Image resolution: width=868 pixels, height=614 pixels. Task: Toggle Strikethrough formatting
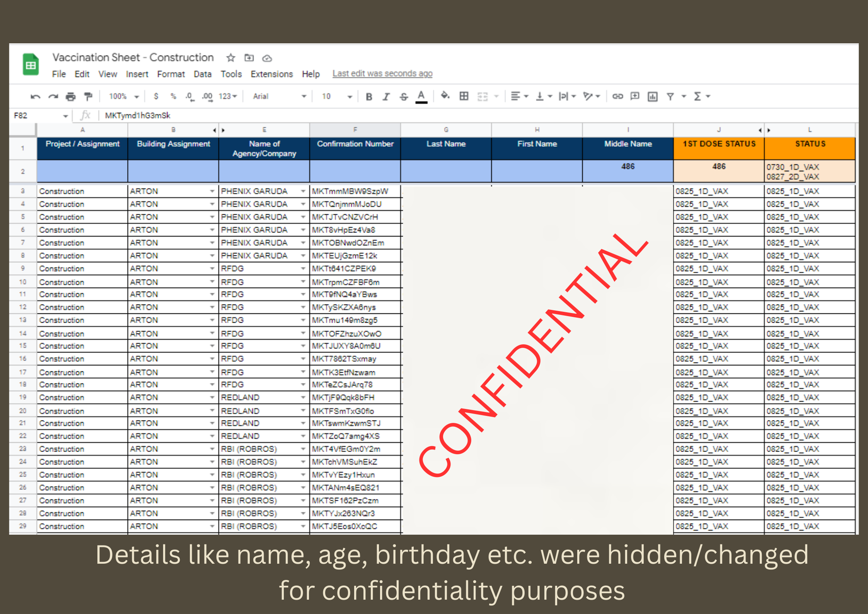coord(404,96)
